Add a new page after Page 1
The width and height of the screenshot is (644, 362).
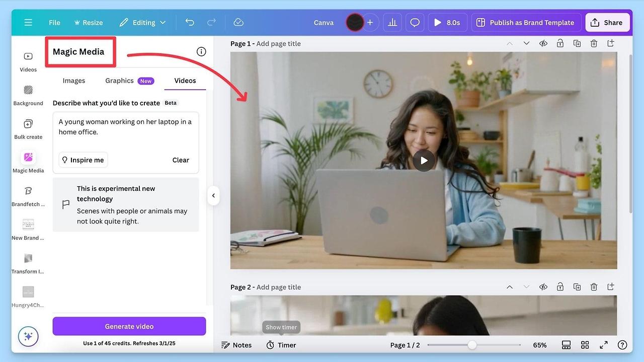coord(611,43)
